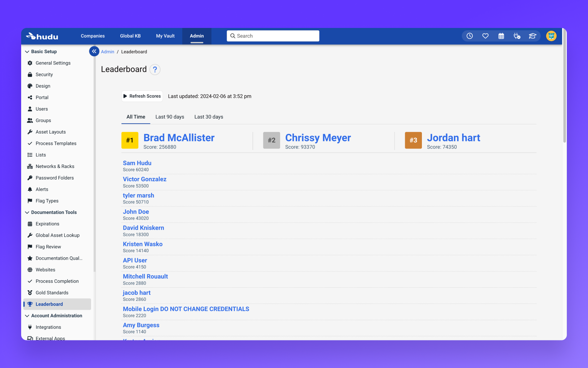Screen dimensions: 588x368
Task: Open Brad McAllister's profile
Action: (179, 138)
